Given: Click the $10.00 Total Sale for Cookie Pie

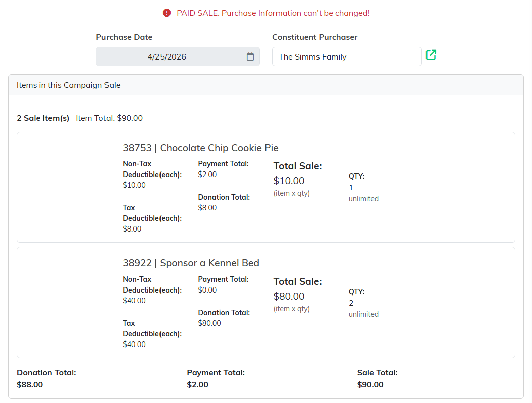Looking at the screenshot, I should 289,181.
